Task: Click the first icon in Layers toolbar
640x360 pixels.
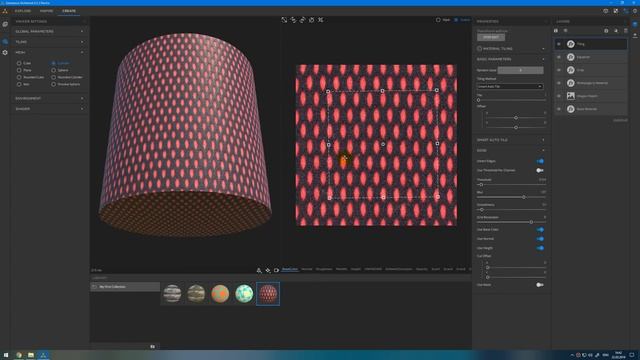Action: (556, 31)
